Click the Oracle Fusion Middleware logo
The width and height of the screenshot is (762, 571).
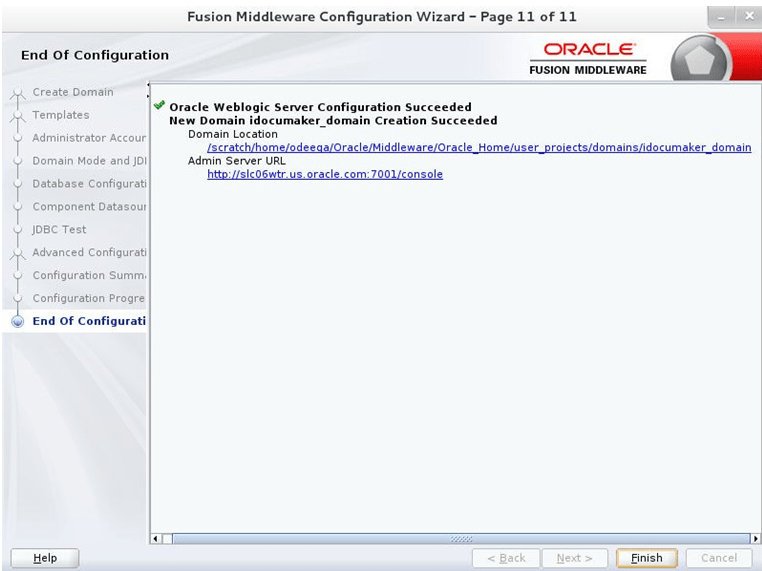(x=588, y=59)
